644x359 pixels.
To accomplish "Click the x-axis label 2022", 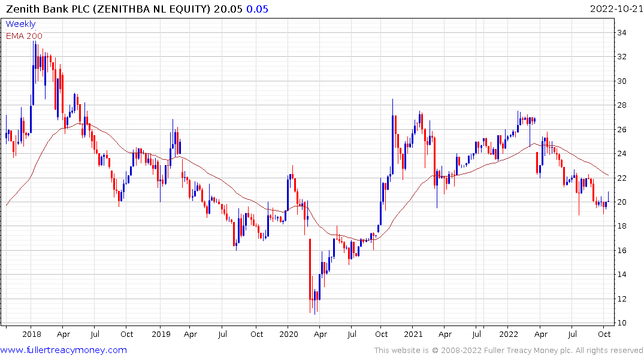I will pos(509,334).
